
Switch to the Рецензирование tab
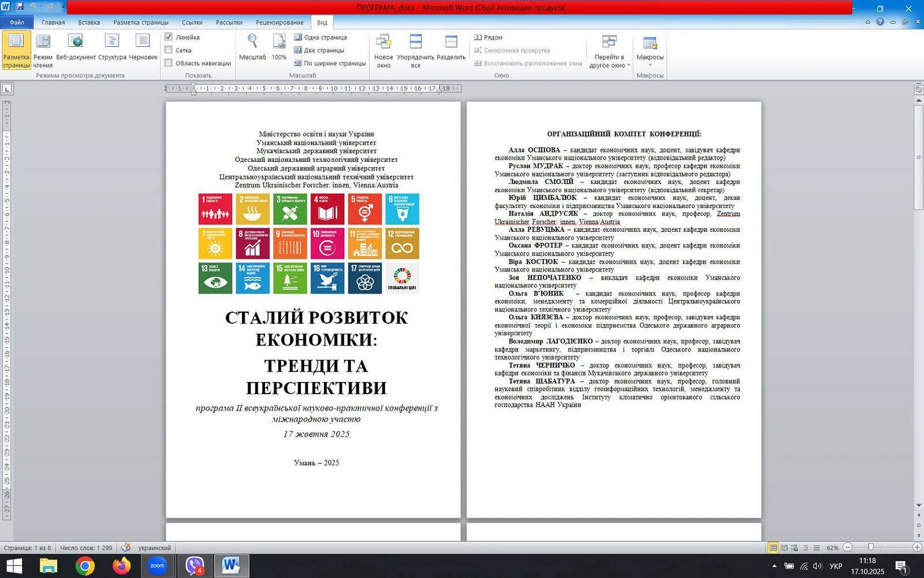pos(280,23)
